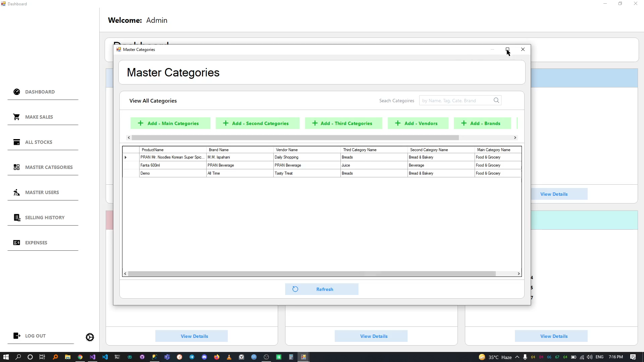
Task: Click the search magnifier icon in categories
Action: [496, 101]
